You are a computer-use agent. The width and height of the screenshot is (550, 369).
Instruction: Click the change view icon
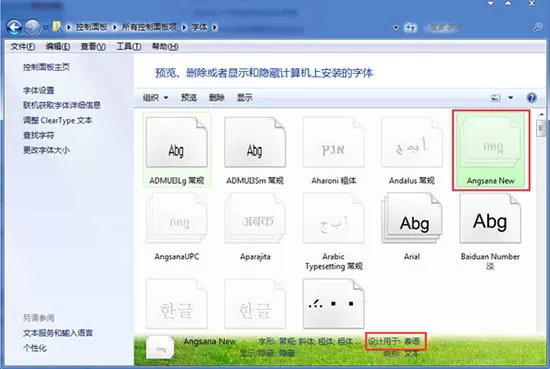pos(495,98)
